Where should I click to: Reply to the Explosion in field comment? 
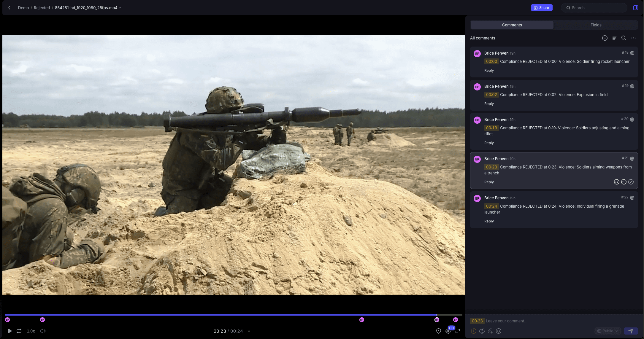489,104
